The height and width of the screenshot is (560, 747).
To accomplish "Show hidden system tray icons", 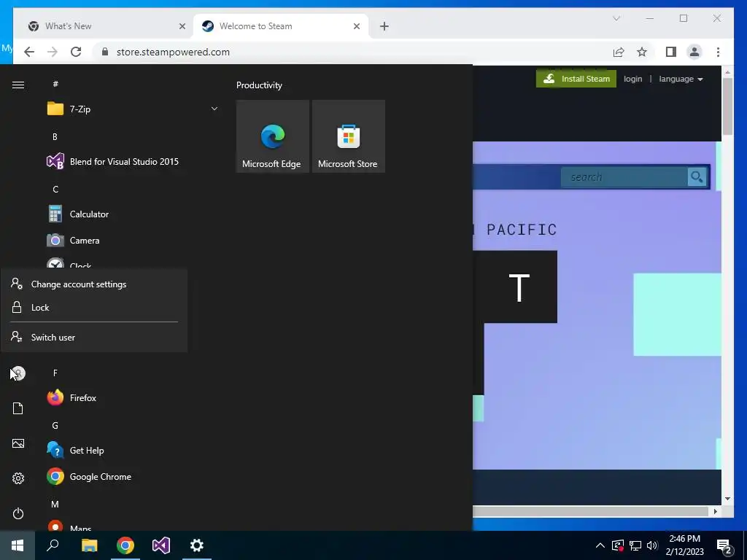I will (x=600, y=545).
